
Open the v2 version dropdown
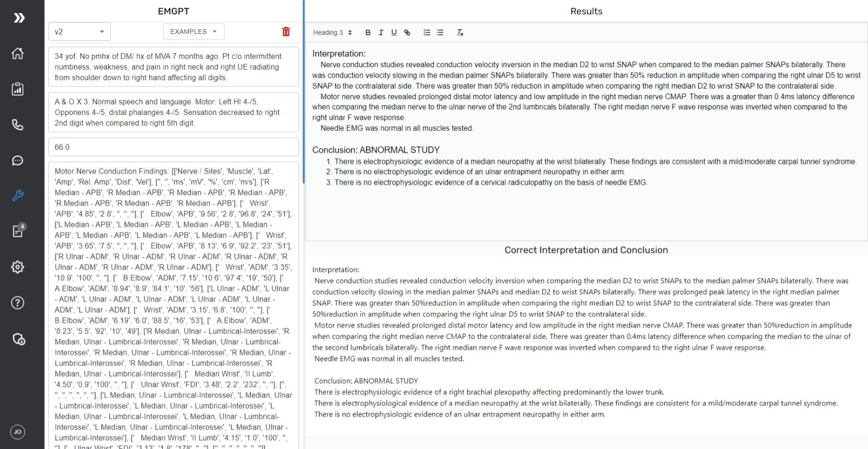click(x=79, y=32)
